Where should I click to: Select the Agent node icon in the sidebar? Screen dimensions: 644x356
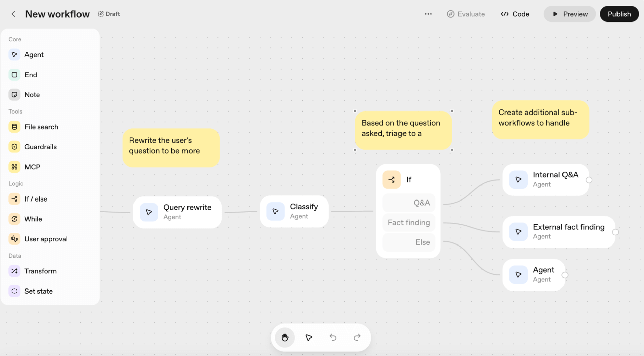14,54
